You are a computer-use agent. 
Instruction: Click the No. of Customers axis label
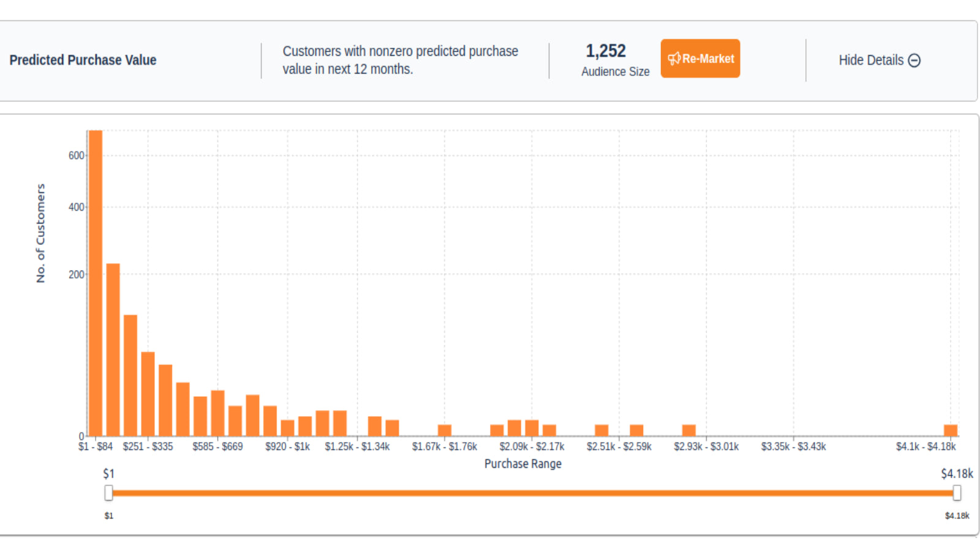[40, 233]
